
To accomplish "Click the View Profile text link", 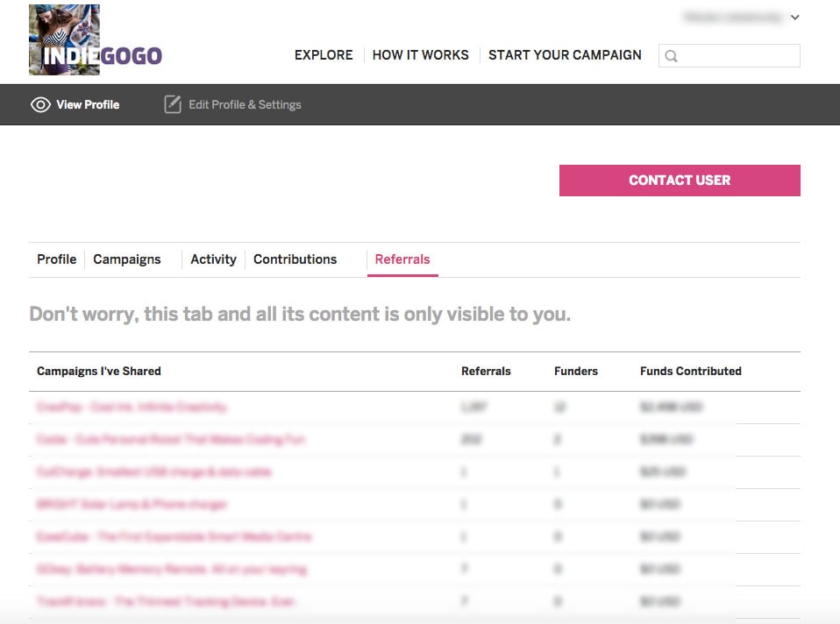I will (88, 105).
